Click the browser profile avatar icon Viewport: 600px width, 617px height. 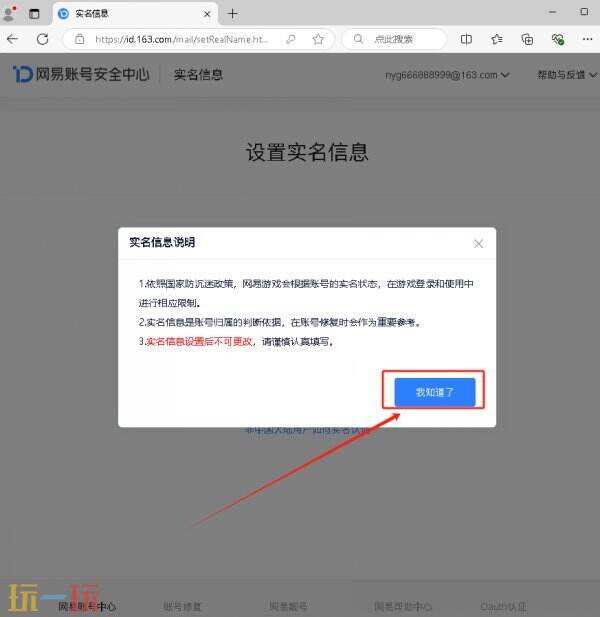[9, 13]
